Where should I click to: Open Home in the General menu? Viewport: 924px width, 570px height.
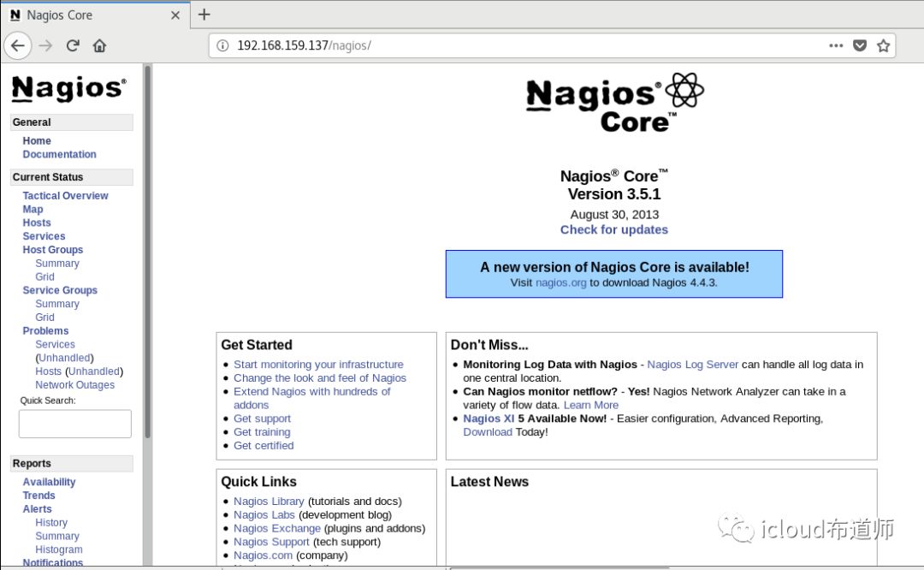[x=37, y=141]
